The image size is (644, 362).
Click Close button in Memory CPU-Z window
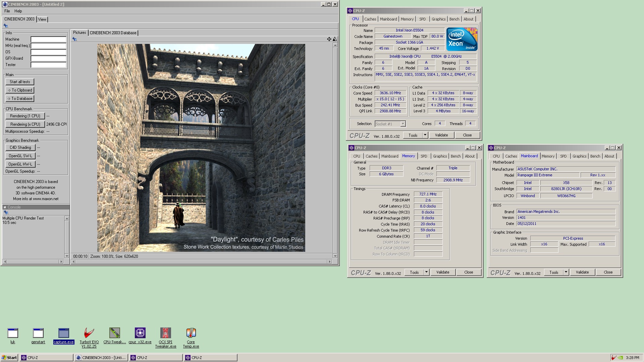pos(469,272)
